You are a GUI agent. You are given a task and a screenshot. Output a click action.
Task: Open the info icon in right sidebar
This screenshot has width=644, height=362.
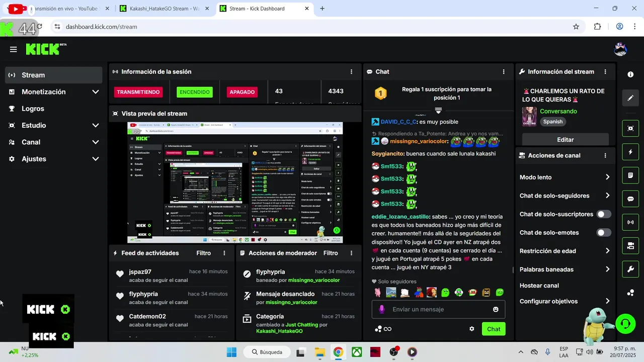tap(630, 74)
